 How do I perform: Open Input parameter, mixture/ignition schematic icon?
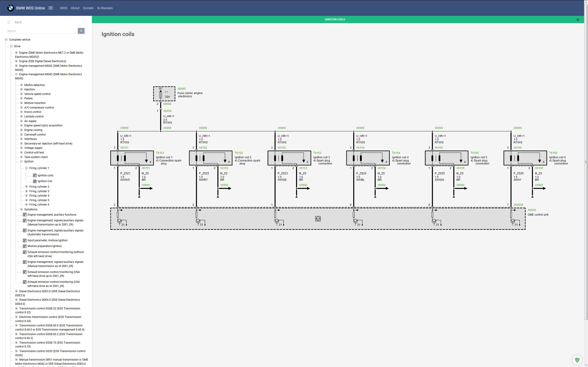click(x=25, y=241)
